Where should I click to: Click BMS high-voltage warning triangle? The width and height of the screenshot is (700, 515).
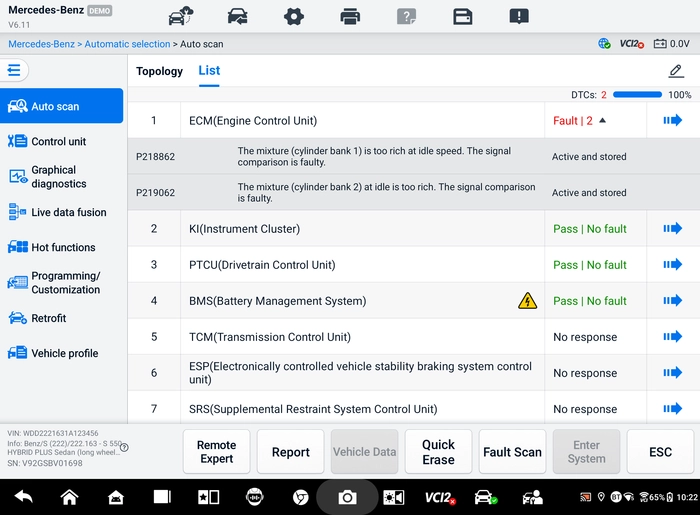[x=527, y=301]
